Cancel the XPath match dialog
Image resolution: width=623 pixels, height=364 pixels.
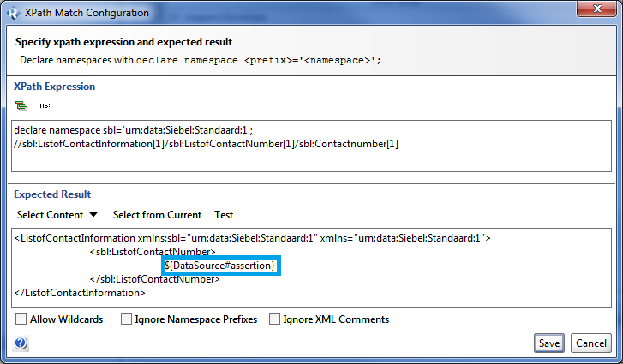point(591,343)
